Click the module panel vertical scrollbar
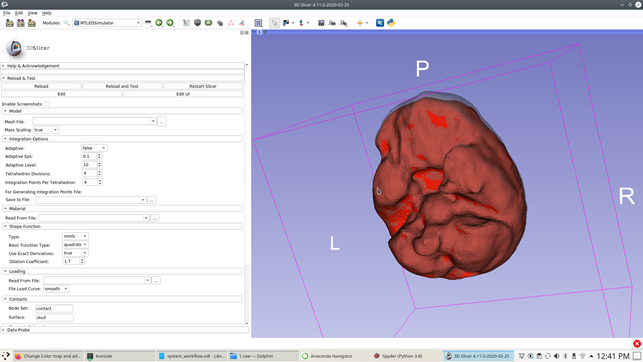Viewport: 643px width, 362px height. coord(246,193)
